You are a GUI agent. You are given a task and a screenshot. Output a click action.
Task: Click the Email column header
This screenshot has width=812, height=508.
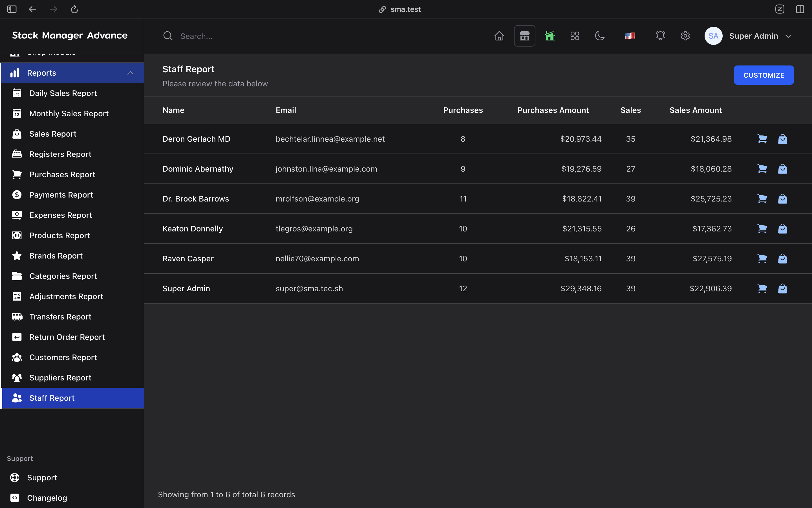(x=286, y=110)
